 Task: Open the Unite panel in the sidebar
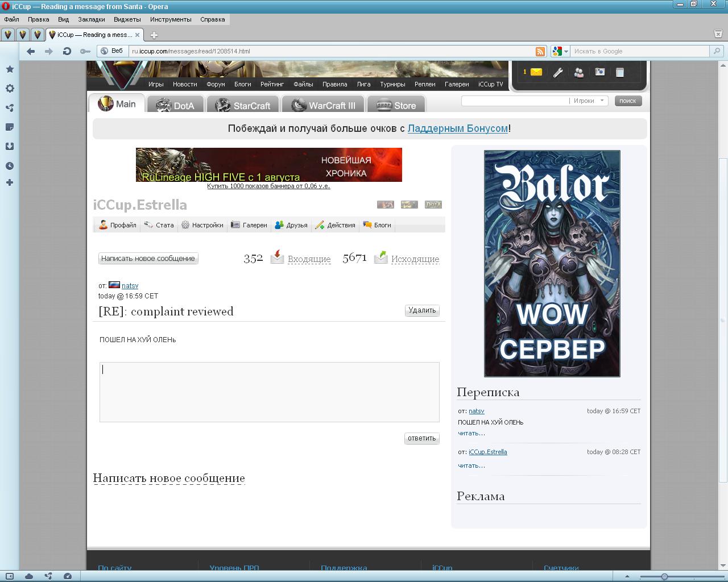point(10,108)
